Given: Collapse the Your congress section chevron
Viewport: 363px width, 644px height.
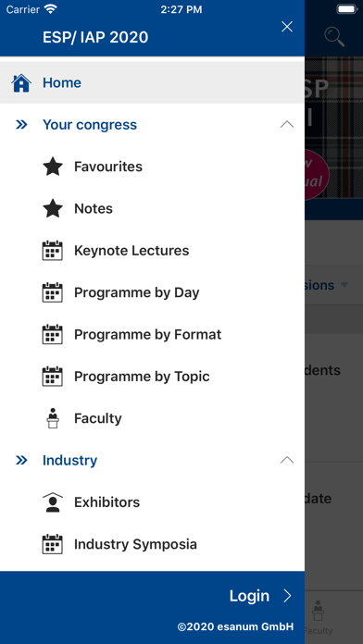Looking at the screenshot, I should tap(287, 124).
